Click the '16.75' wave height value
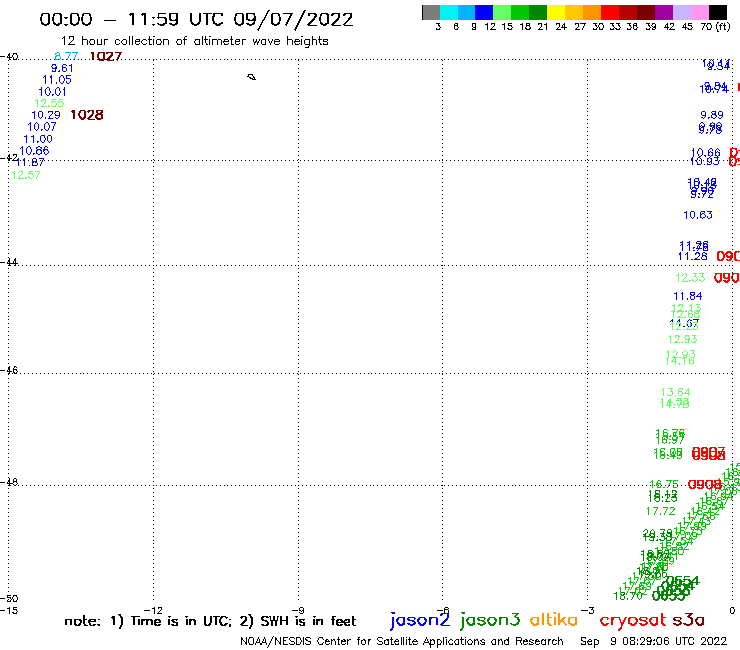 664,484
